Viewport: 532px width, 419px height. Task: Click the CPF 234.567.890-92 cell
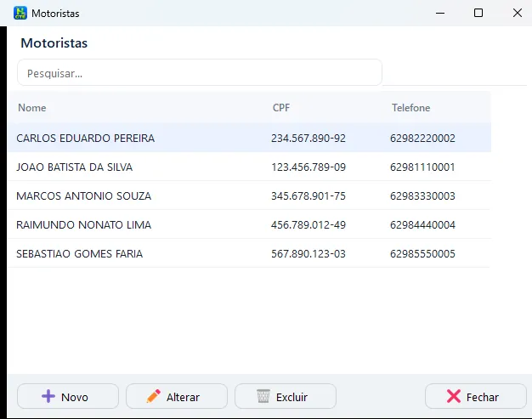308,138
